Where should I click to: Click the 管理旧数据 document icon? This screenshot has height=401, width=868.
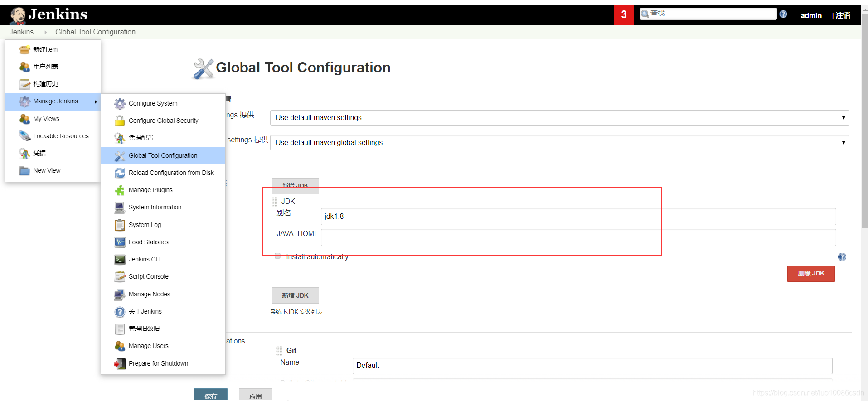click(x=120, y=329)
